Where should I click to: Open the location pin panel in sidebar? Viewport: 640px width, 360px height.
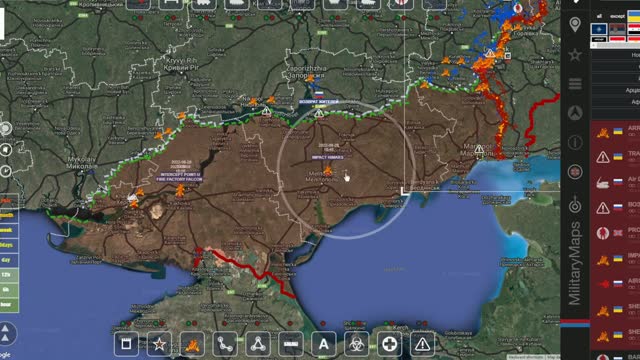[x=575, y=24]
